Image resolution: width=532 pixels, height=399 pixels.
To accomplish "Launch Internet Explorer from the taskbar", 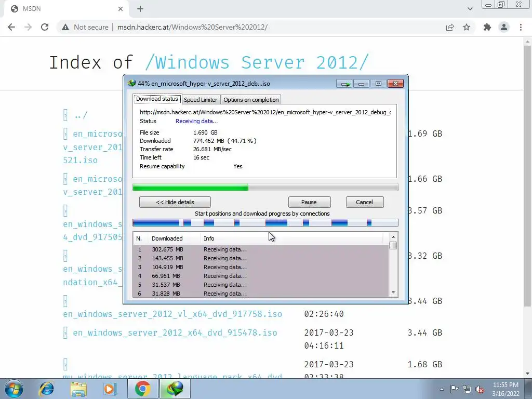I will (x=46, y=389).
